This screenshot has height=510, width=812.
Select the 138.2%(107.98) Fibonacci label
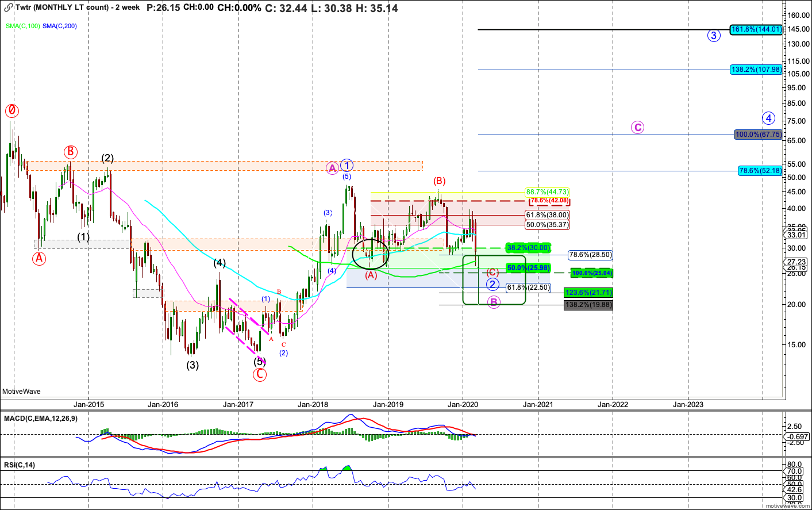point(756,70)
